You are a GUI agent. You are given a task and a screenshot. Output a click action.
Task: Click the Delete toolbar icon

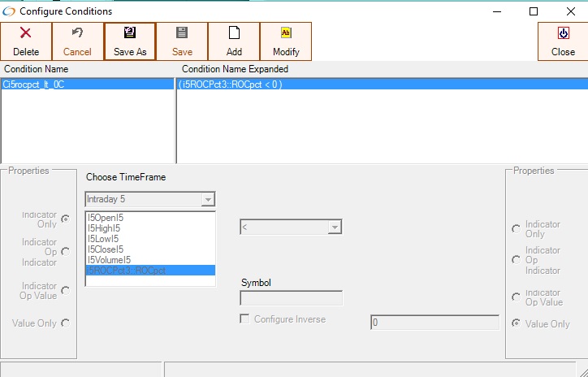pyautogui.click(x=26, y=33)
